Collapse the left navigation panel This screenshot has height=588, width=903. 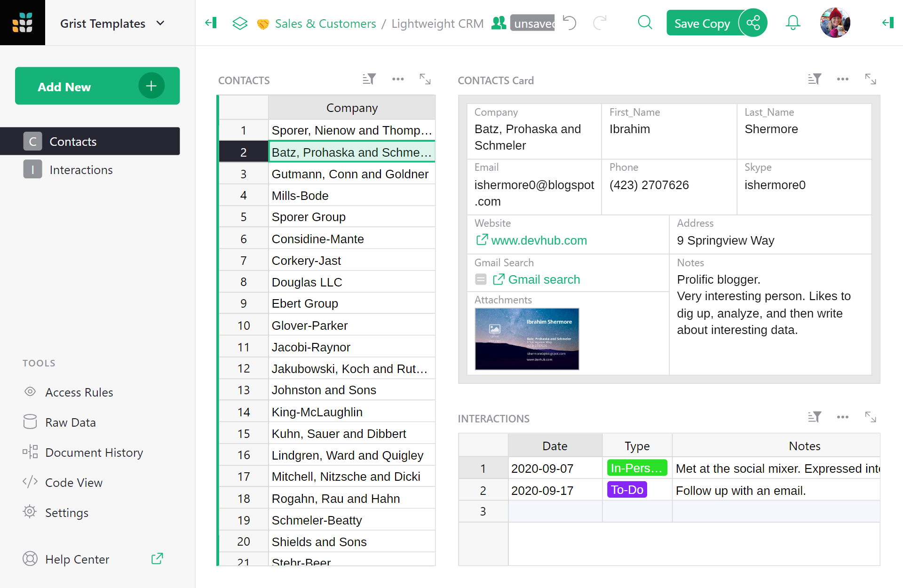211,23
